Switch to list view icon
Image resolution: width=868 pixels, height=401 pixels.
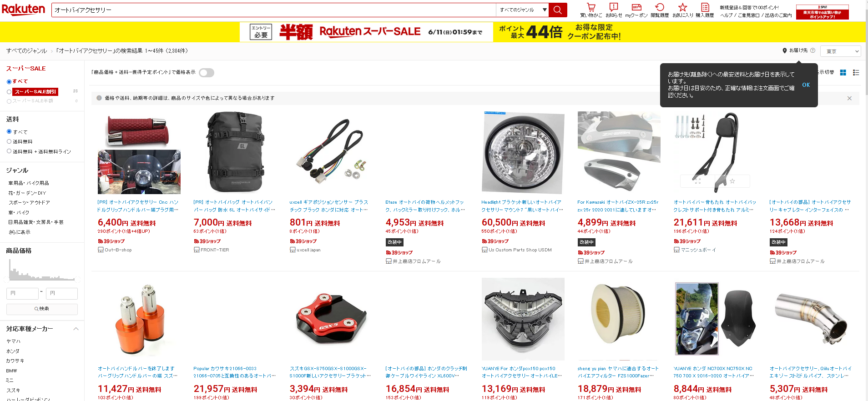[856, 73]
